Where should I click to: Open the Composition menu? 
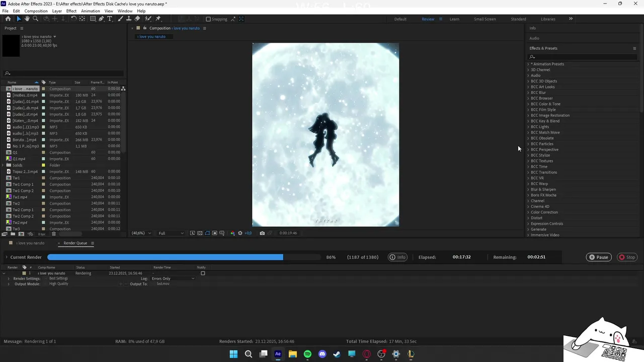pos(36,11)
